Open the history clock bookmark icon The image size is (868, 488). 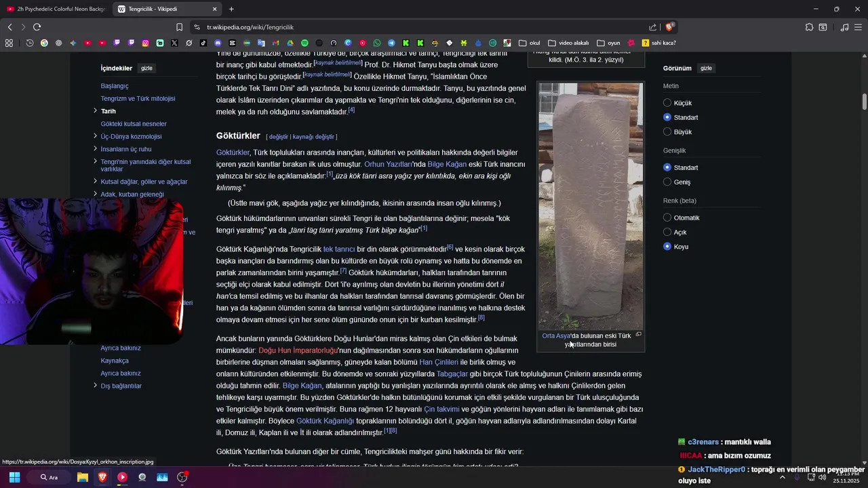click(x=30, y=43)
